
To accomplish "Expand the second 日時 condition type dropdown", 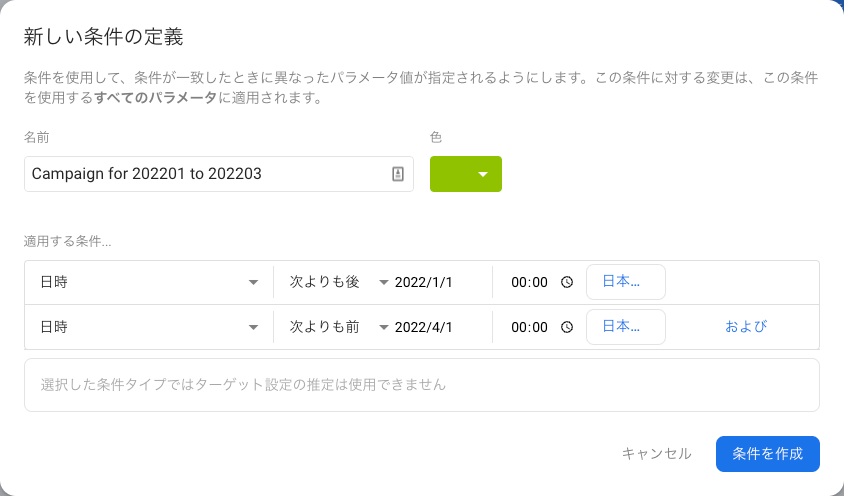I will [149, 327].
